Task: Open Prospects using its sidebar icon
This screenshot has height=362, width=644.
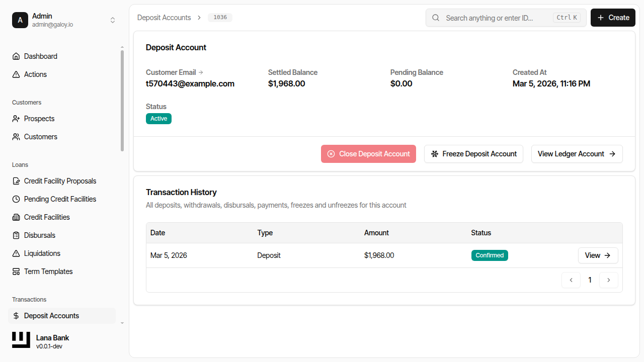Action: (x=16, y=119)
